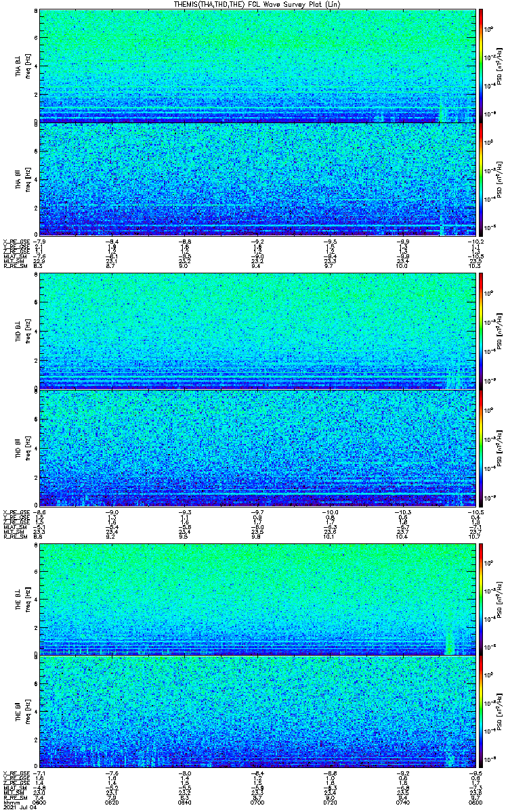Click the PSD color bar beside THA B-parallel
Viewport: 508px width, 812px height.
point(481,179)
